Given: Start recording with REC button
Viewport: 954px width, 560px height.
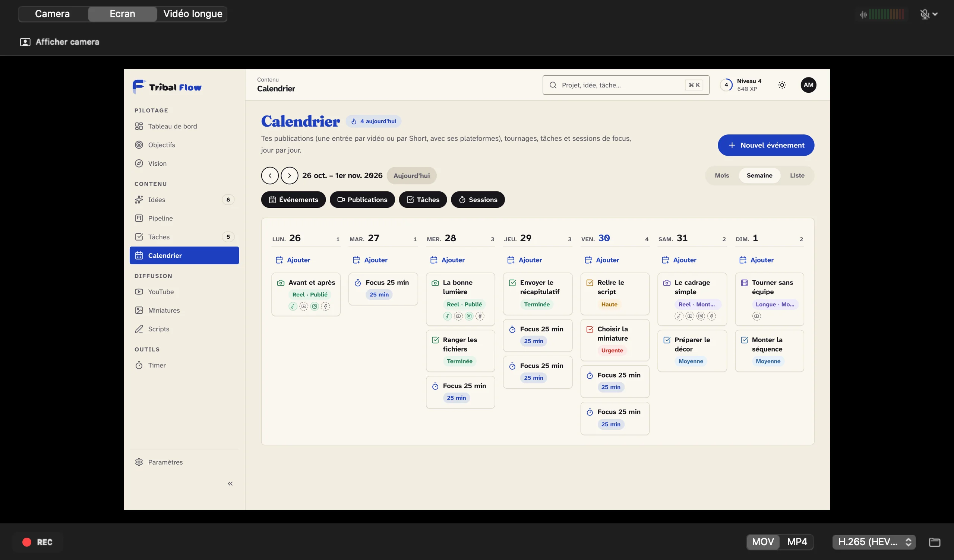Looking at the screenshot, I should [x=38, y=541].
